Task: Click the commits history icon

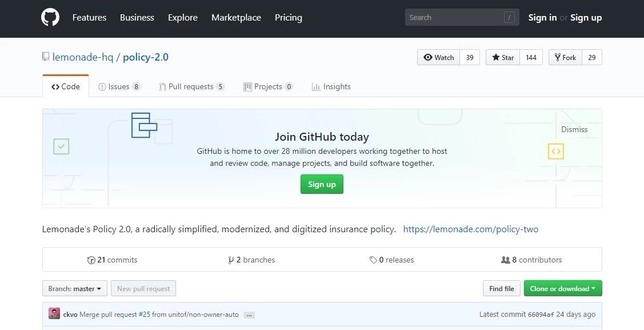Action: [x=91, y=260]
